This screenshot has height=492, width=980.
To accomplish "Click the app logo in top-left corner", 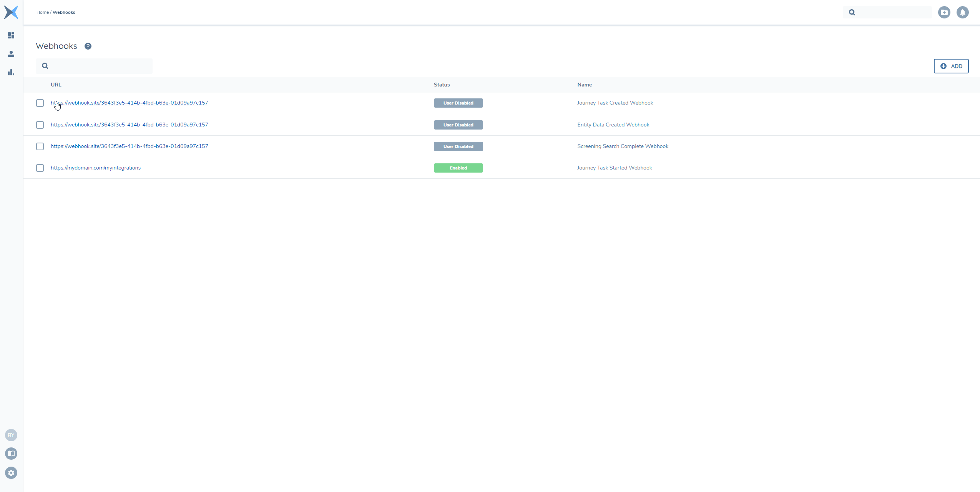I will (11, 12).
